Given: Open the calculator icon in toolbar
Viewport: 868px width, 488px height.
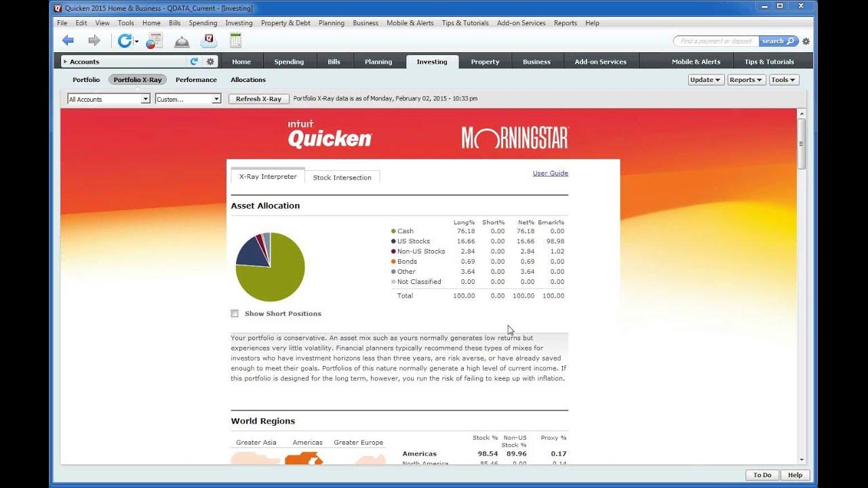Looking at the screenshot, I should click(235, 41).
